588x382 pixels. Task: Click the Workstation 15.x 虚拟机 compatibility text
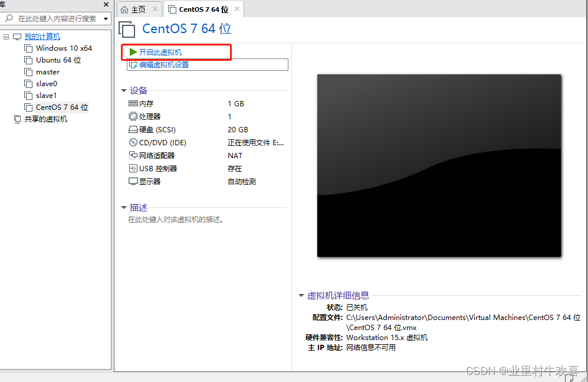(x=387, y=337)
